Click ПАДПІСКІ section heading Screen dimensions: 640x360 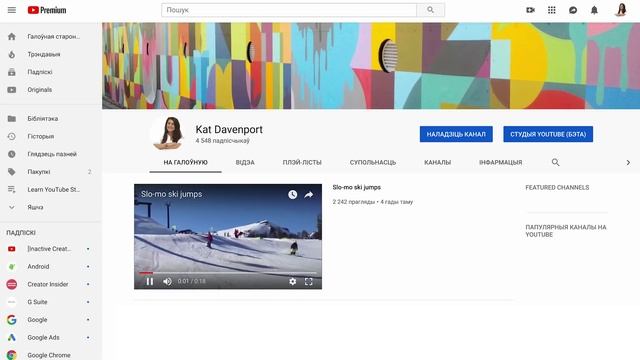(x=21, y=233)
